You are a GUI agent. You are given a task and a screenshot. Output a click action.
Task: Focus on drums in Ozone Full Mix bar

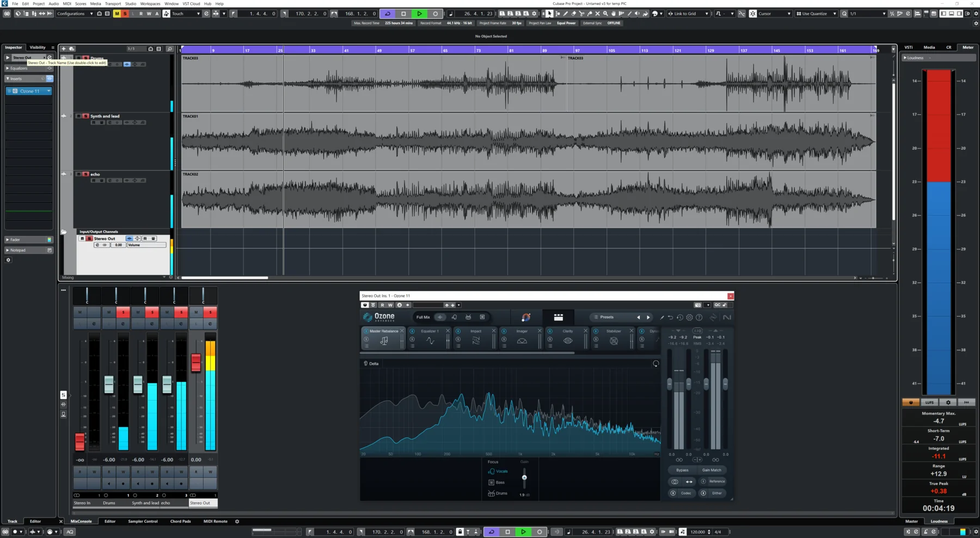point(468,317)
